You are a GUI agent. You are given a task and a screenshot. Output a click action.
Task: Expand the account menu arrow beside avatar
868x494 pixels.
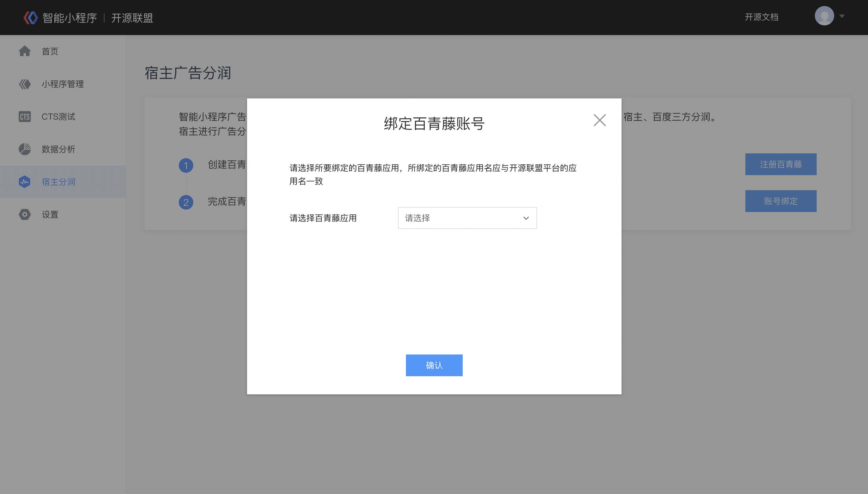point(842,16)
